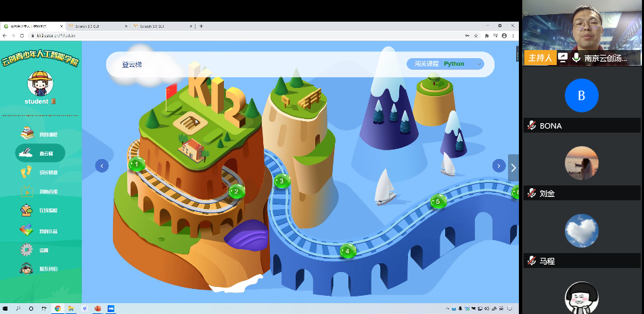Open the books icon in sidebar
The height and width of the screenshot is (314, 644).
click(27, 133)
